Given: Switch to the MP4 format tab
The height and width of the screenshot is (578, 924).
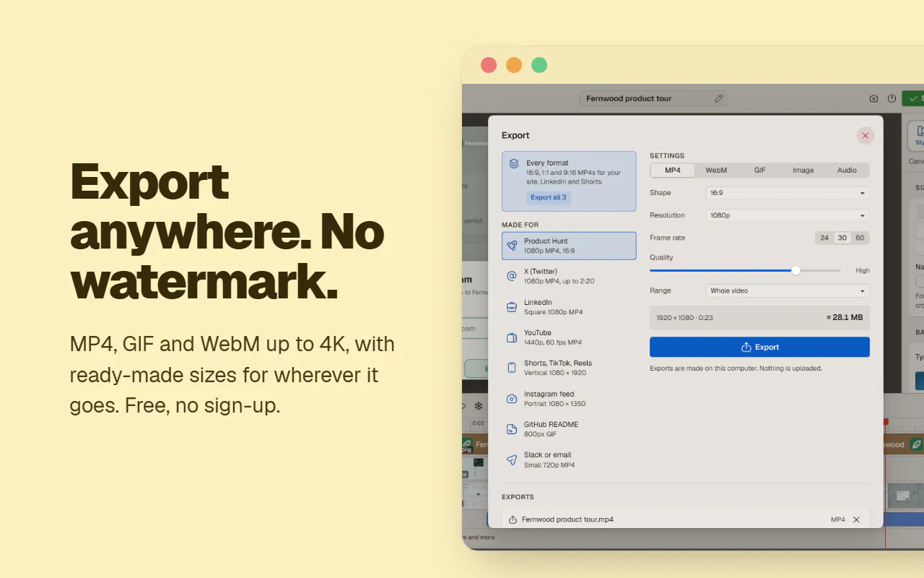Looking at the screenshot, I should pyautogui.click(x=673, y=171).
